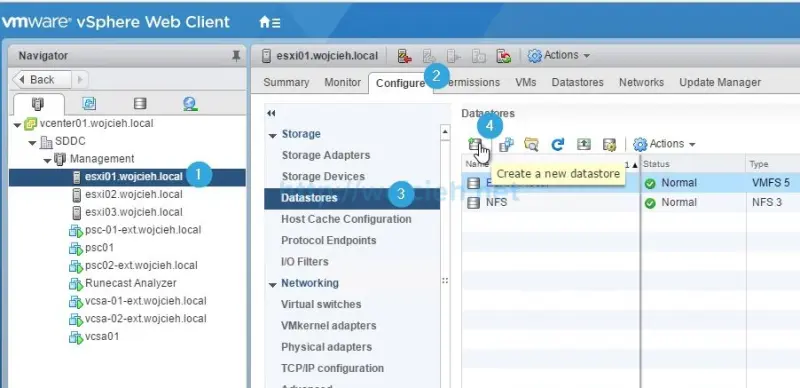Open Protocol Endpoints

tap(329, 240)
